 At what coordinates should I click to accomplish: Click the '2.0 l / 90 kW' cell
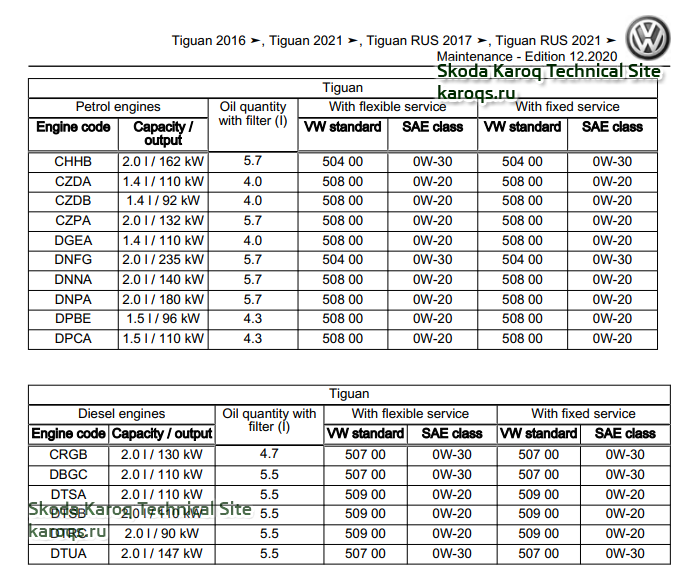(x=161, y=534)
